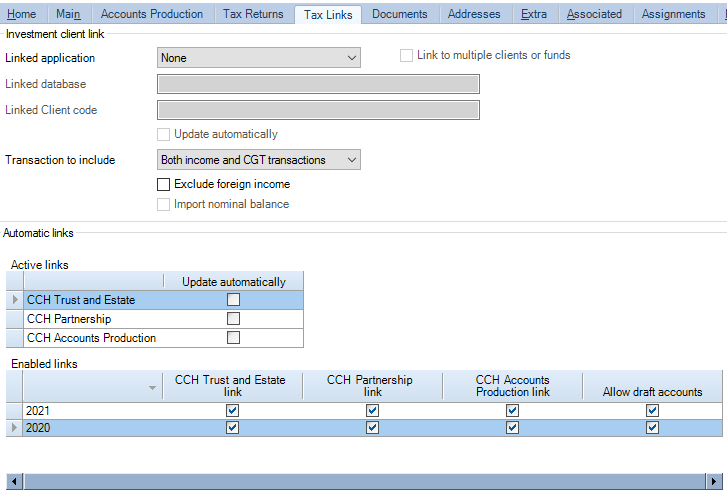727x492 pixels.
Task: Open the Accounts Production tab
Action: 152,14
